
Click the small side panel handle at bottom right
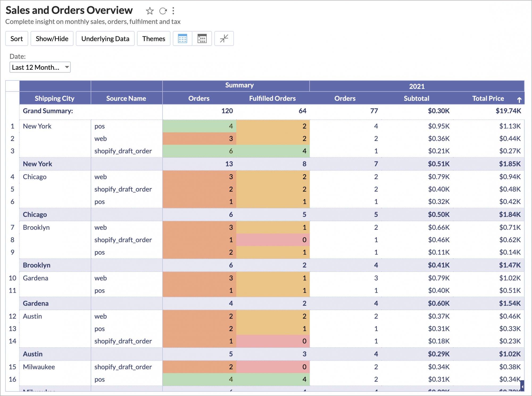click(x=522, y=386)
